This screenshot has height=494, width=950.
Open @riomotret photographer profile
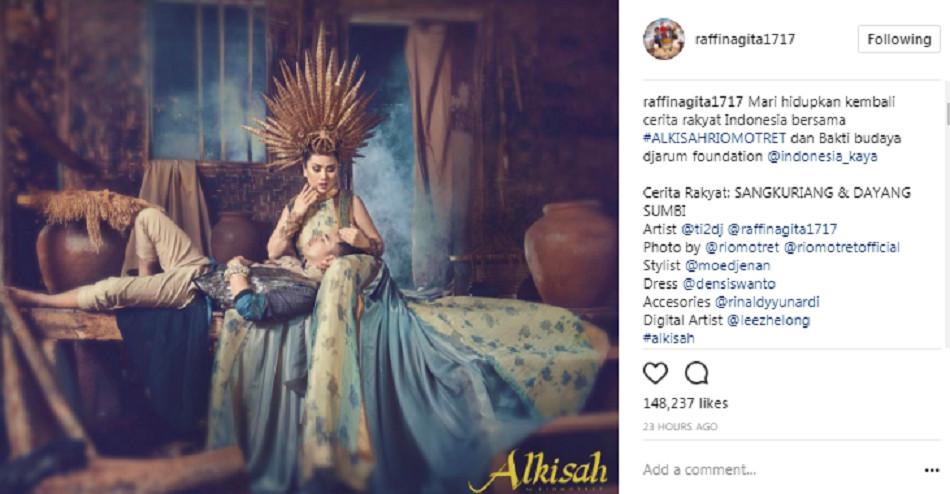click(x=742, y=247)
